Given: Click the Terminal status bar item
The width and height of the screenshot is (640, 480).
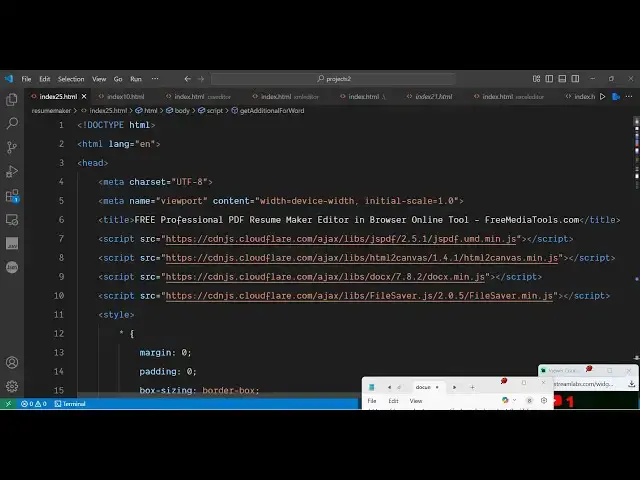Looking at the screenshot, I should pos(70,404).
